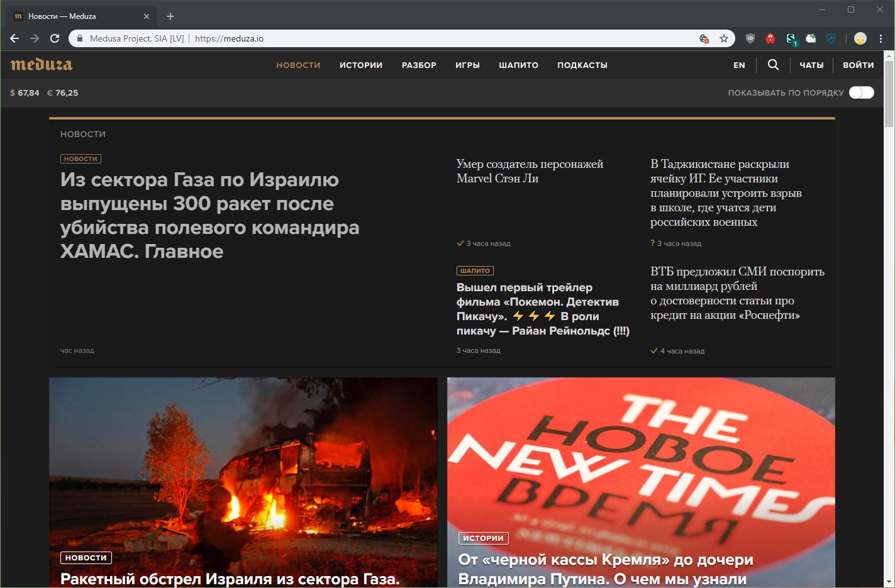Viewport: 895px width, 588px height.
Task: Open the Pokémon Detective Pikachu trailer story
Action: point(543,309)
